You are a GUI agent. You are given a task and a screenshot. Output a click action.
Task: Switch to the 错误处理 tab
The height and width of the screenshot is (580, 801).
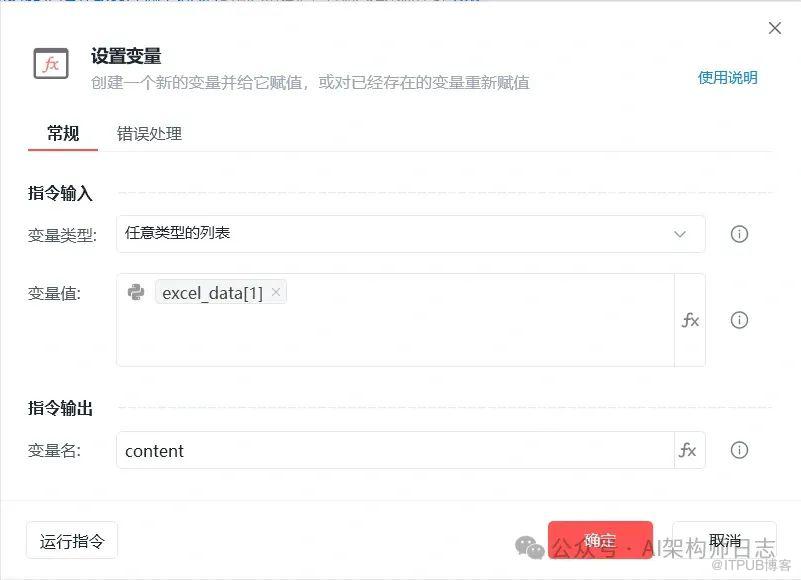coord(149,134)
